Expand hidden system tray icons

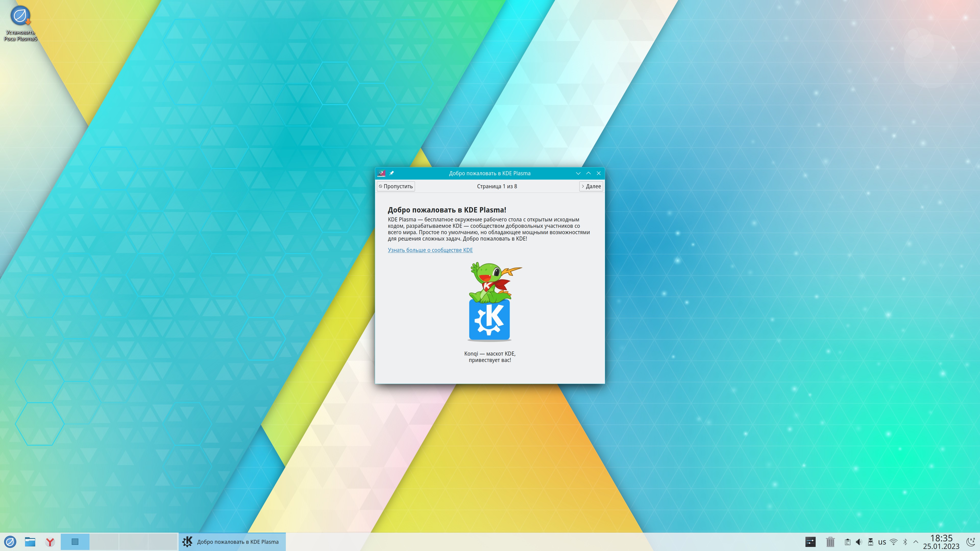pos(916,542)
